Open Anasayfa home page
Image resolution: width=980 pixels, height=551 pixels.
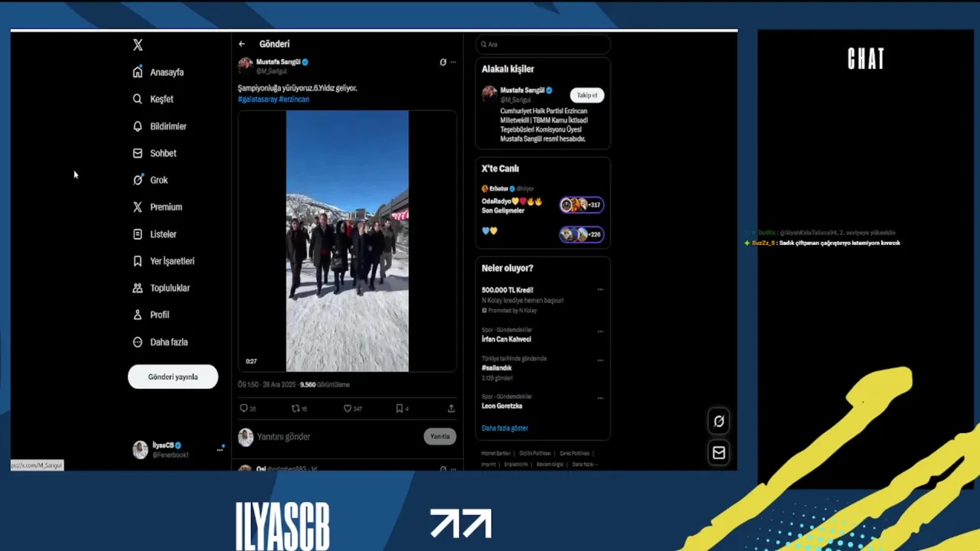158,72
